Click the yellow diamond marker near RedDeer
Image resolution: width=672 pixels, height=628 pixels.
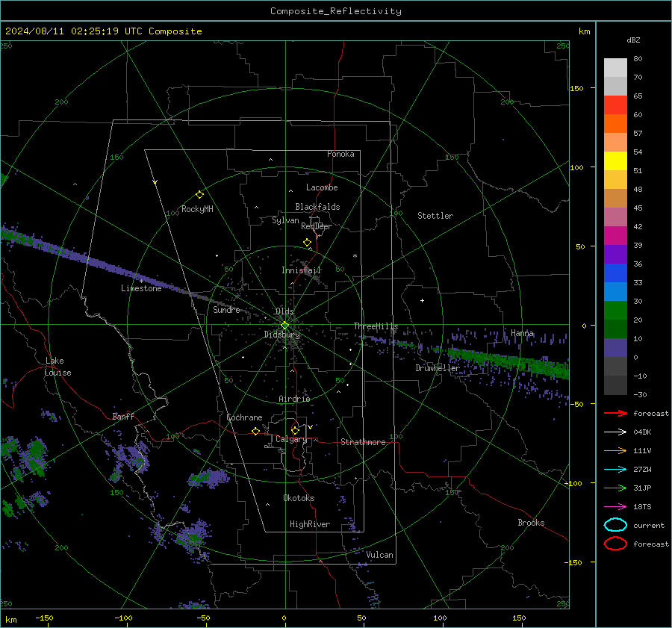click(x=307, y=243)
